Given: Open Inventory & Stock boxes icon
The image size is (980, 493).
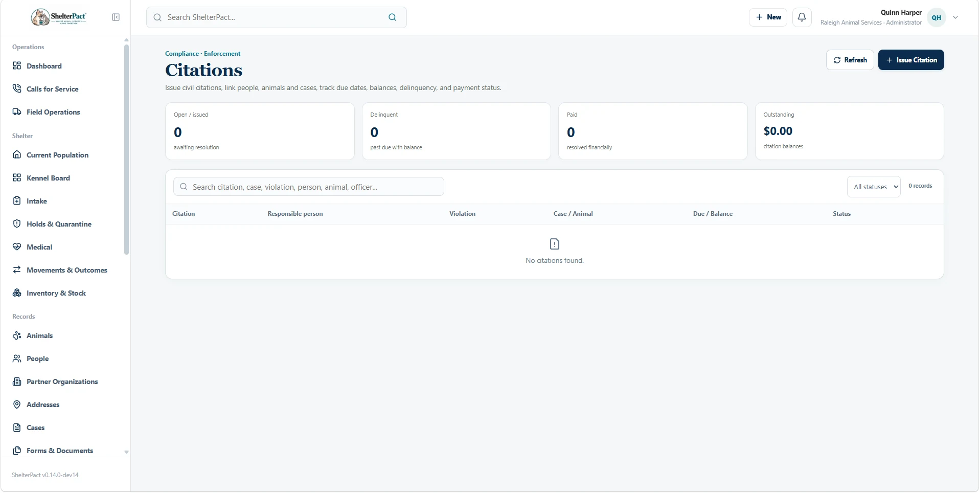Looking at the screenshot, I should [x=17, y=293].
